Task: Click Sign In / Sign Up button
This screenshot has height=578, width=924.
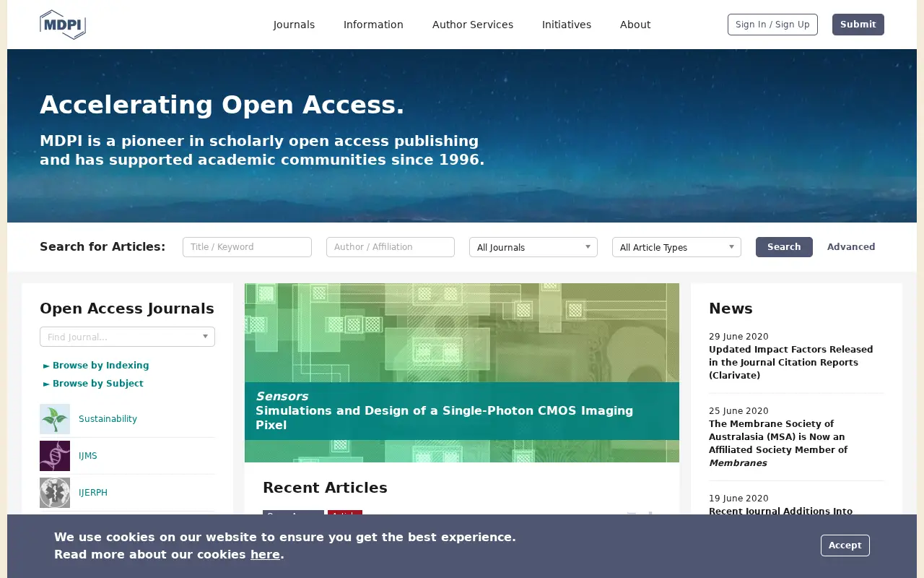Action: 772,25
